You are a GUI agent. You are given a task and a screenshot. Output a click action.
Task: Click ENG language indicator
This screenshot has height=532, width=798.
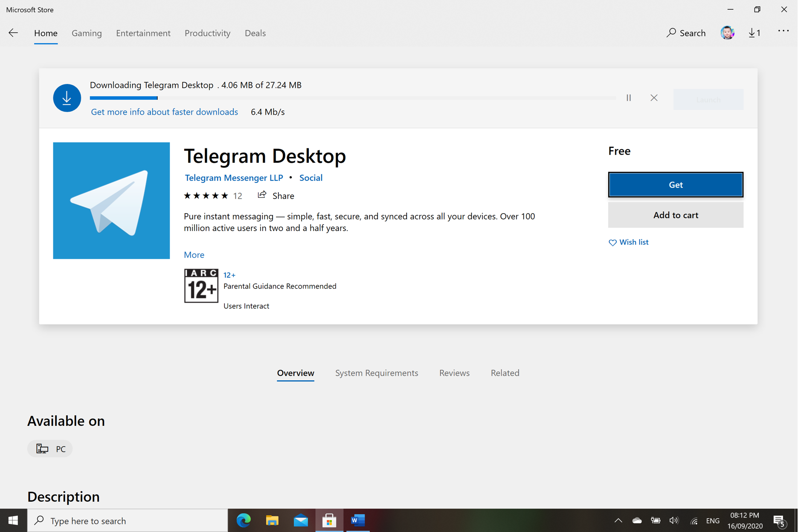click(x=713, y=521)
